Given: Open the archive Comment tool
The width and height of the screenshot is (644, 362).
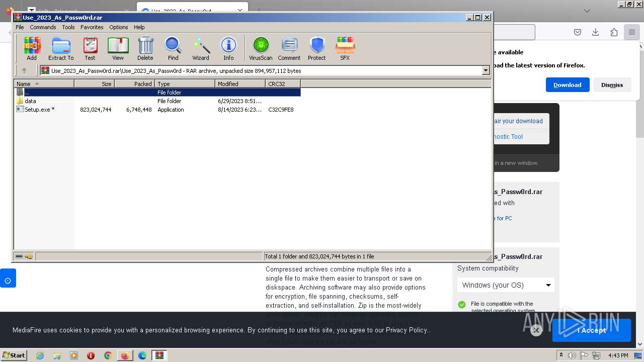Looking at the screenshot, I should tap(289, 48).
